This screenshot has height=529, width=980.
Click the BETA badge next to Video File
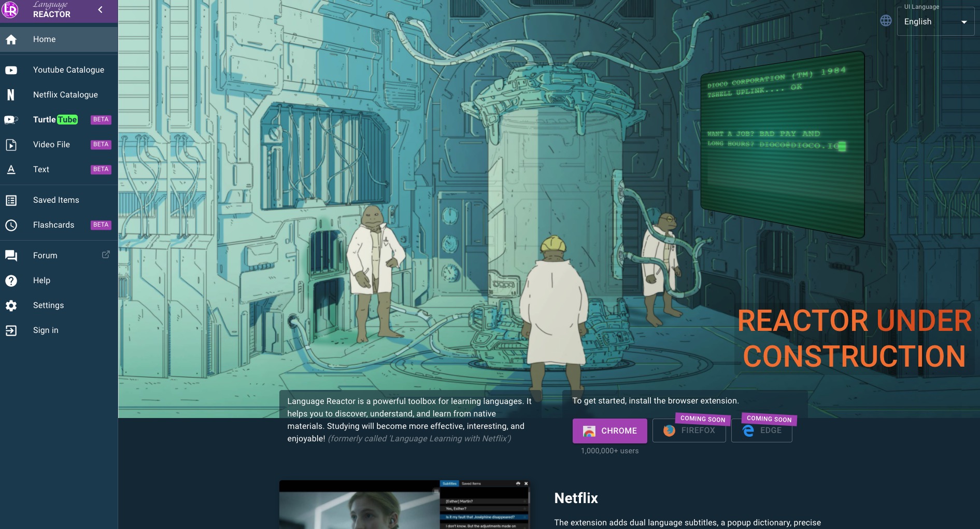point(101,145)
